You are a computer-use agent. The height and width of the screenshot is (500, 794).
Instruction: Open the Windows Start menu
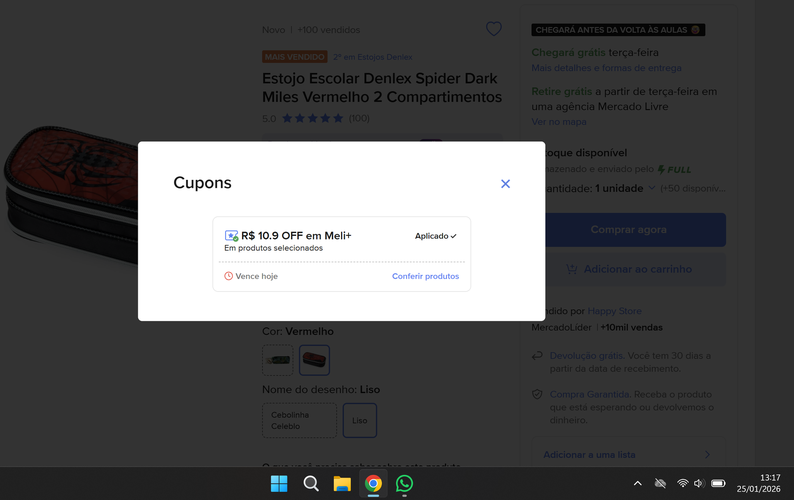(x=279, y=484)
